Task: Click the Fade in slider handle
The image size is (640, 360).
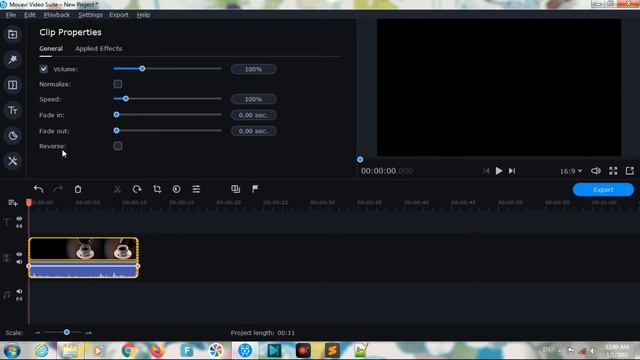Action: coord(116,115)
